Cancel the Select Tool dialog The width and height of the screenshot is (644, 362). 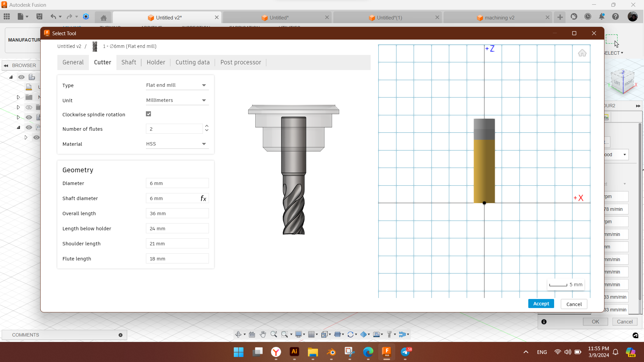(574, 304)
